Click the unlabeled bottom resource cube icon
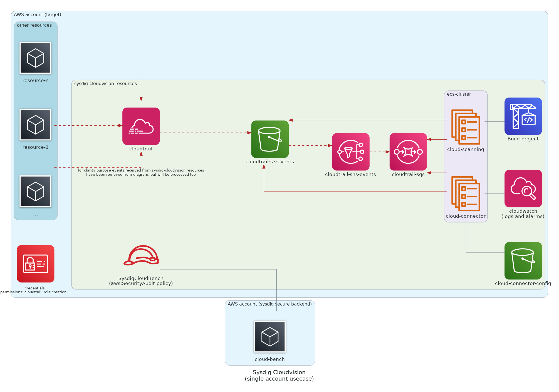Screen dimensions: 559x392 coord(36,191)
